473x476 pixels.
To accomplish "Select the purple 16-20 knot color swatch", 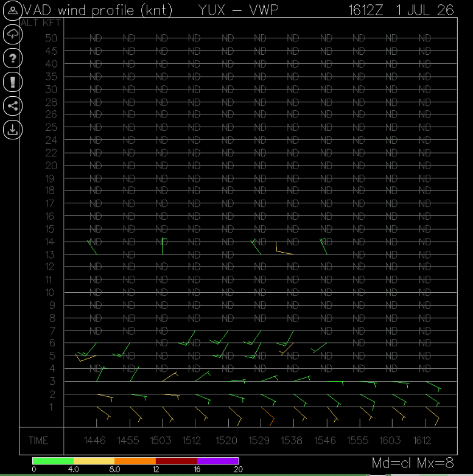I will 218,461.
